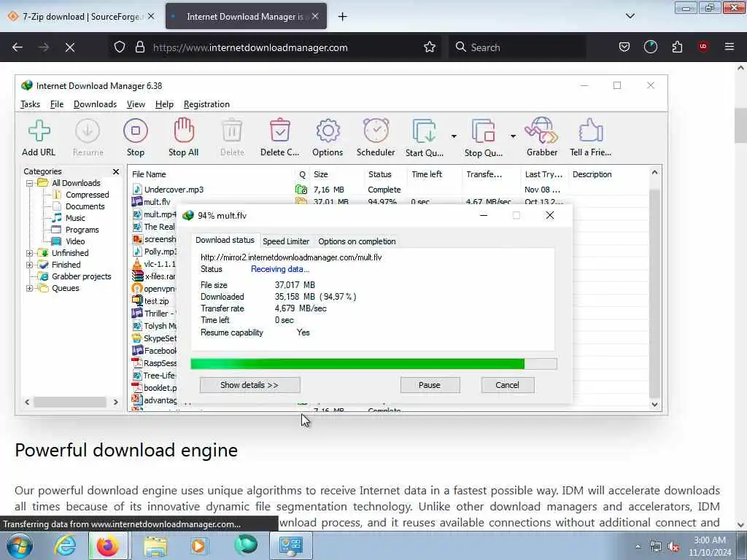
Task: Click the browser back arrow
Action: (18, 47)
